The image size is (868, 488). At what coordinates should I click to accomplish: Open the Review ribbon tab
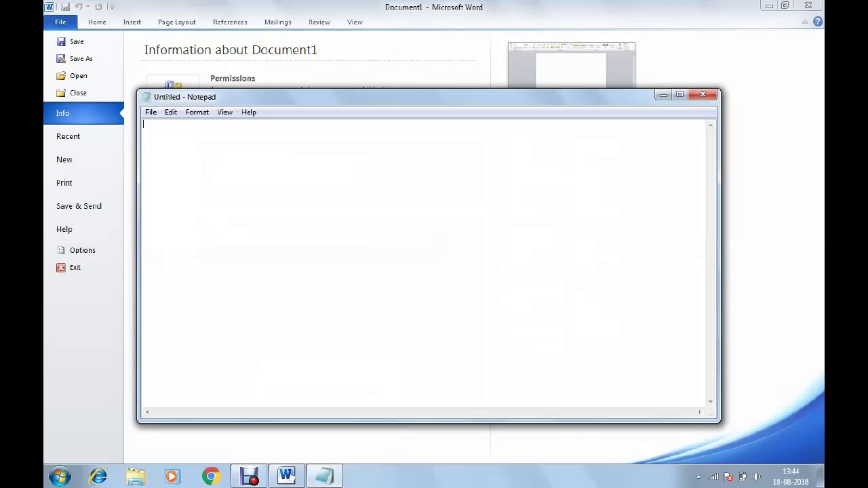pyautogui.click(x=319, y=22)
